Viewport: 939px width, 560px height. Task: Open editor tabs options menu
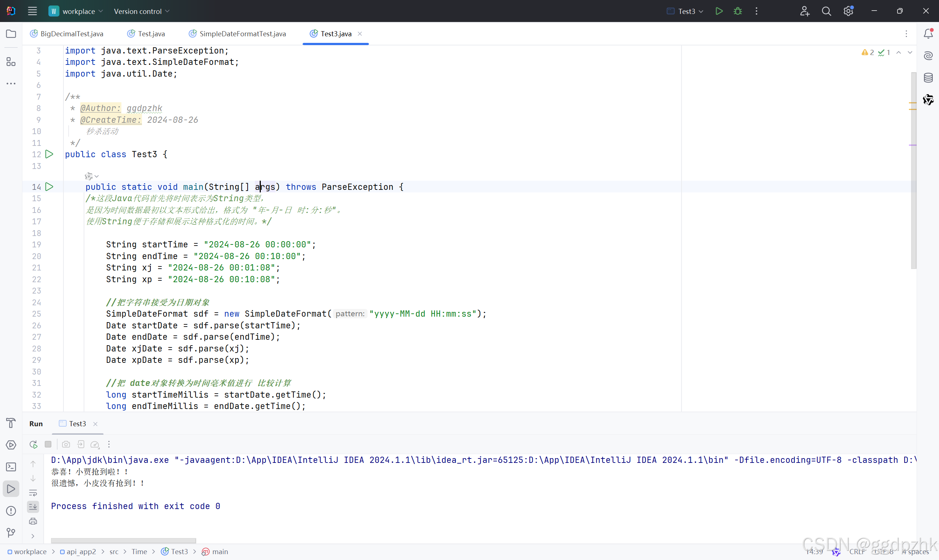pyautogui.click(x=906, y=34)
